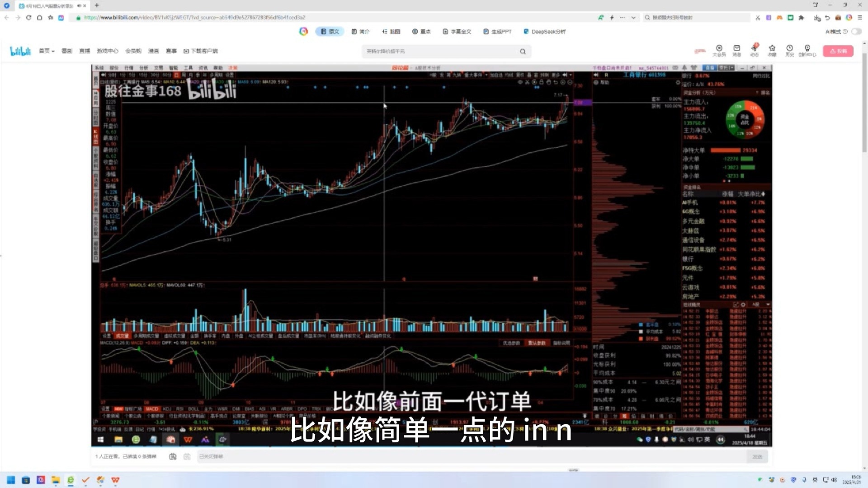Open the browser address bar dropdown chevron
This screenshot has width=868, height=488.
(x=632, y=18)
